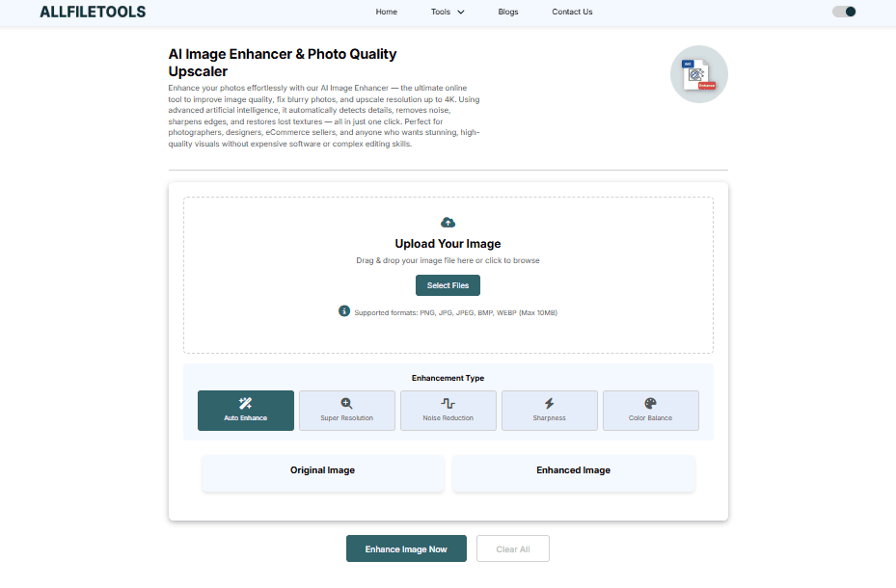Click the chevron arrow next to Tools
Screen dimensions: 896x588
(461, 13)
